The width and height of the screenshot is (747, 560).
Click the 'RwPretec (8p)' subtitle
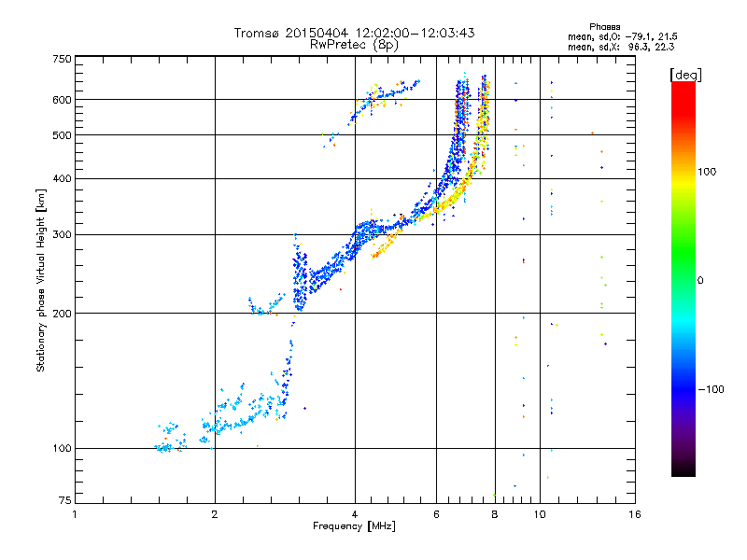354,45
